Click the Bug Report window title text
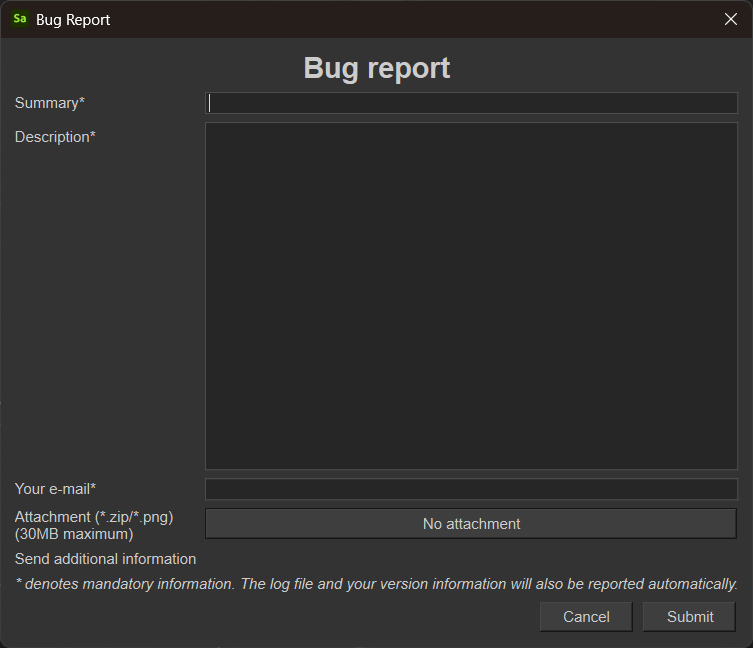 tap(73, 20)
